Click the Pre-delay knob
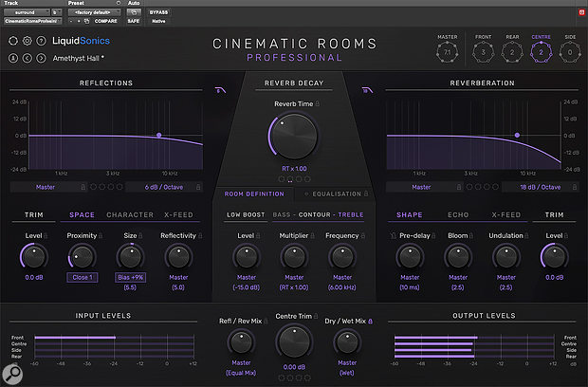588x387 pixels. (x=410, y=257)
